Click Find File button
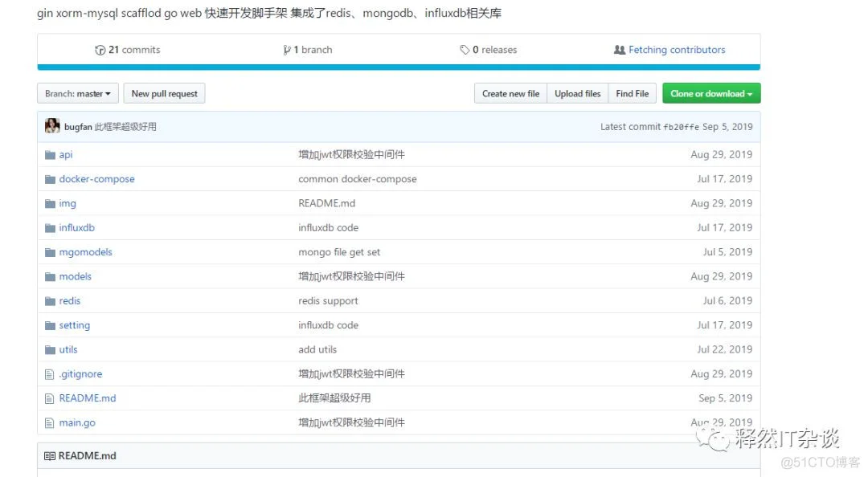This screenshot has width=868, height=477. point(633,93)
